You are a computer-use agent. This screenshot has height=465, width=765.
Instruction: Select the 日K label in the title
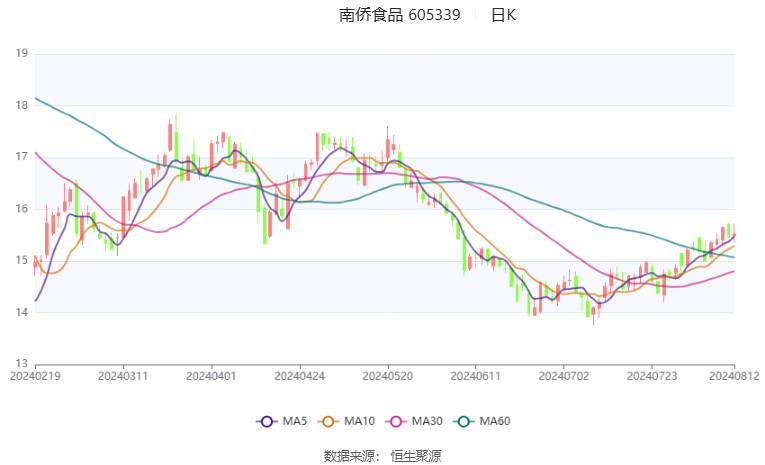point(503,15)
